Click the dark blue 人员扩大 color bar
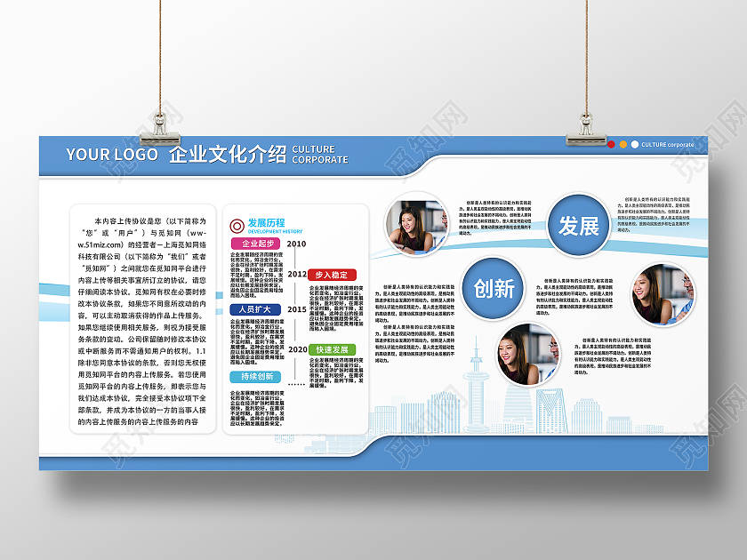Viewport: 747px width, 560px height. point(255,309)
